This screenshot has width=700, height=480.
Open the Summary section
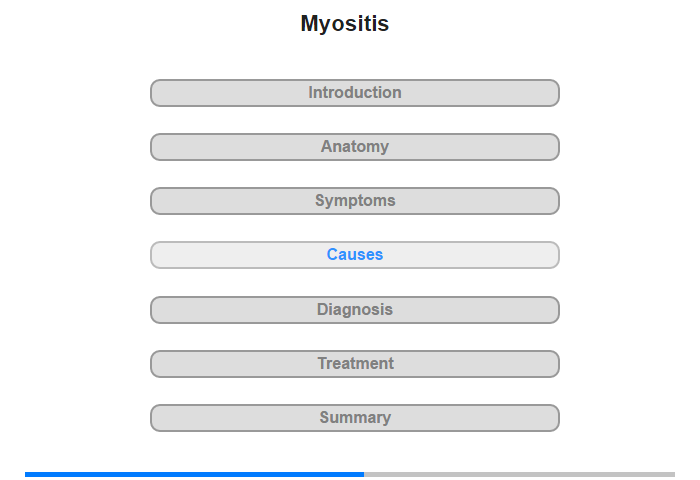pyautogui.click(x=355, y=418)
